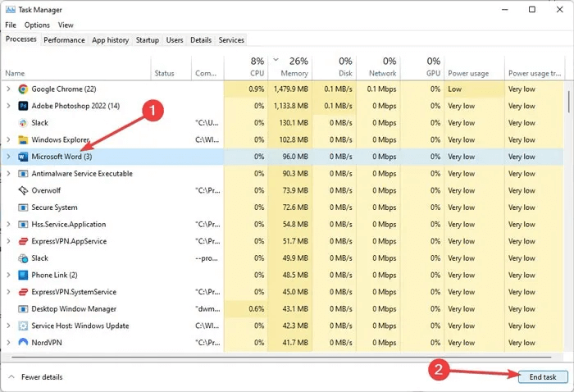Click the 0.6% CPU value
Image resolution: width=574 pixels, height=392 pixels.
click(x=246, y=309)
